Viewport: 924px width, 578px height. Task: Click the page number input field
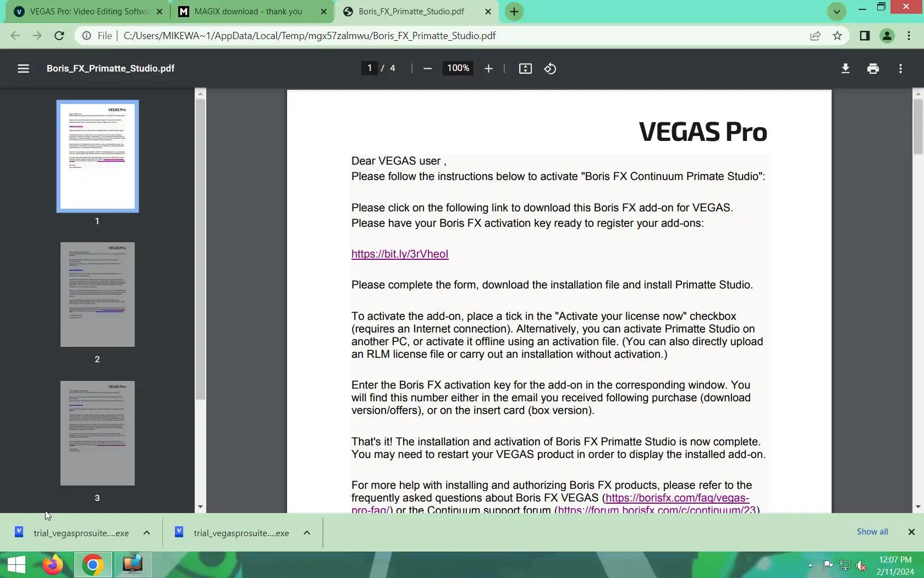point(369,68)
